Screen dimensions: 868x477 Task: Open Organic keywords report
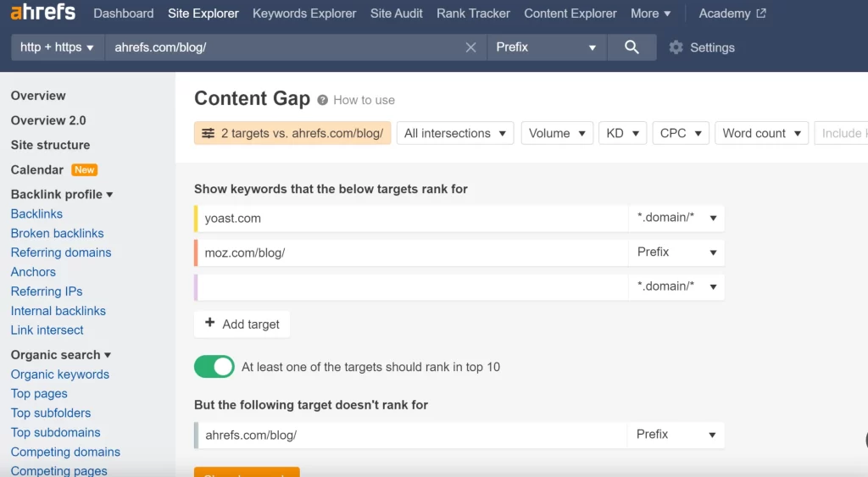[x=60, y=374]
